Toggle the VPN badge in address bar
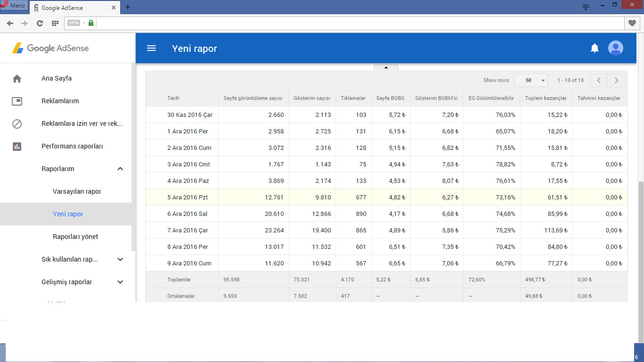Image resolution: width=644 pixels, height=362 pixels. tap(74, 23)
